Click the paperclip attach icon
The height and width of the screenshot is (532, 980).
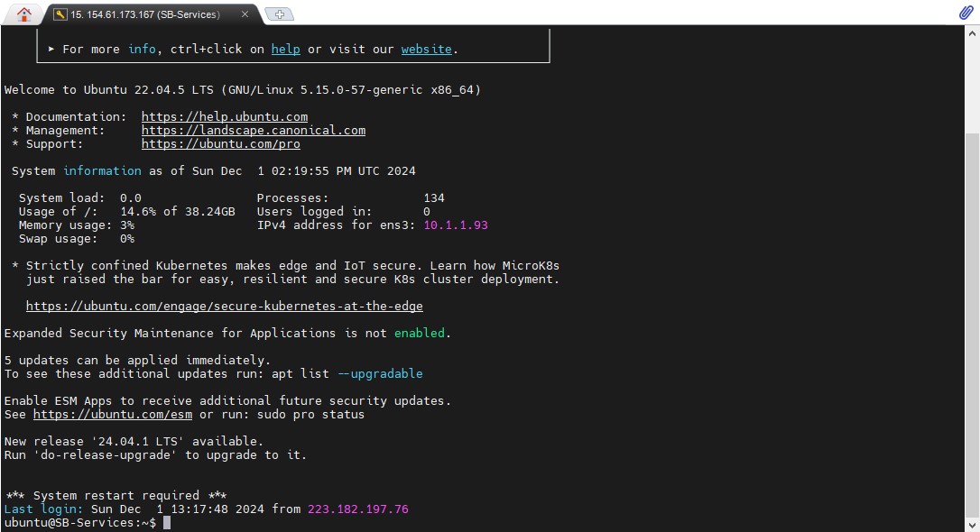(x=966, y=13)
